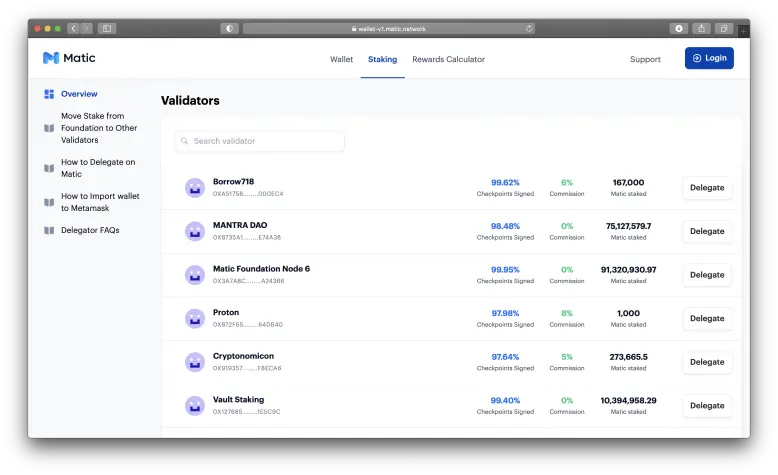Image resolution: width=778 pixels, height=475 pixels.
Task: Click book icon beside How to Delegate on Matic
Action: click(49, 168)
